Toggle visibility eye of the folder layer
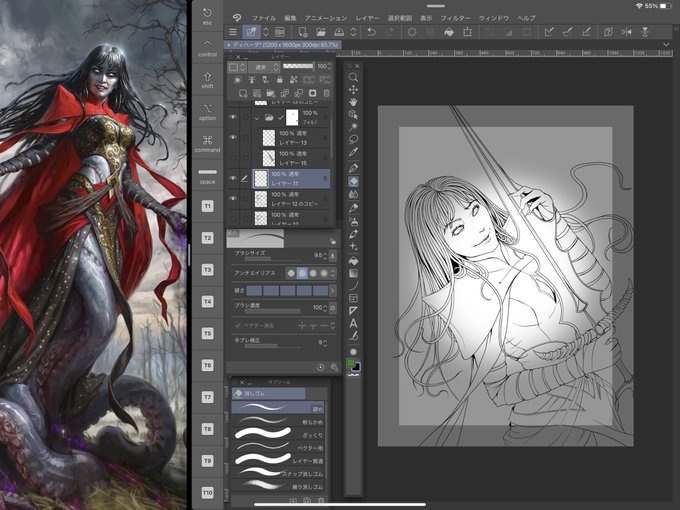 coord(233,117)
